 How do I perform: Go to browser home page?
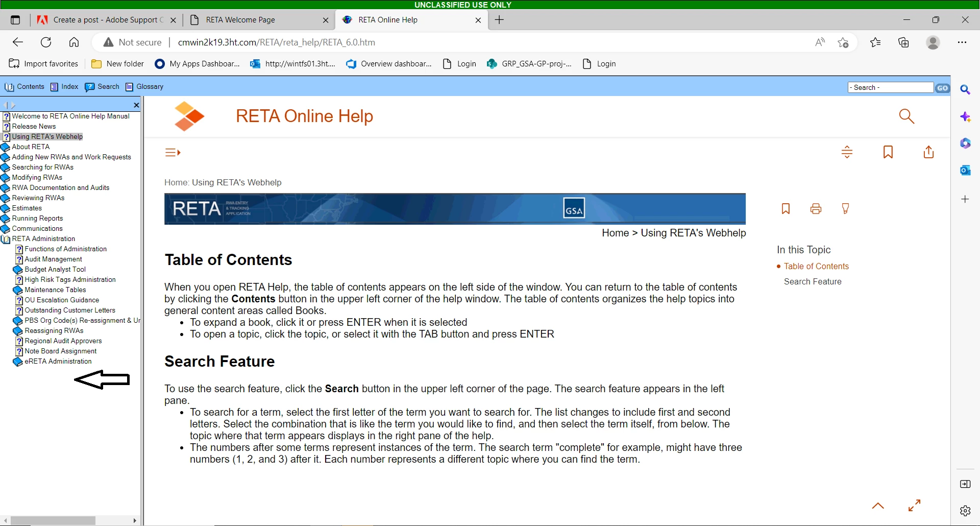click(74, 42)
